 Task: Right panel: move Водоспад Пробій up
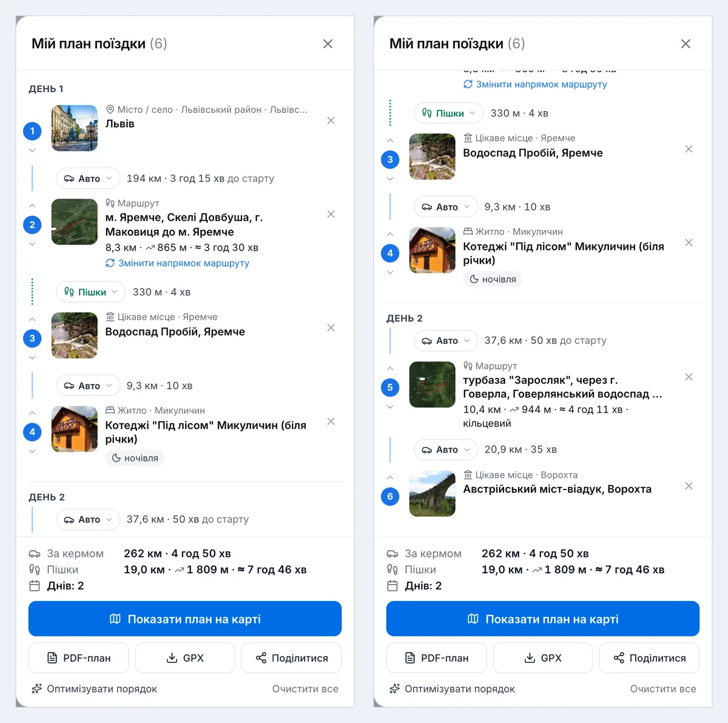[x=390, y=141]
